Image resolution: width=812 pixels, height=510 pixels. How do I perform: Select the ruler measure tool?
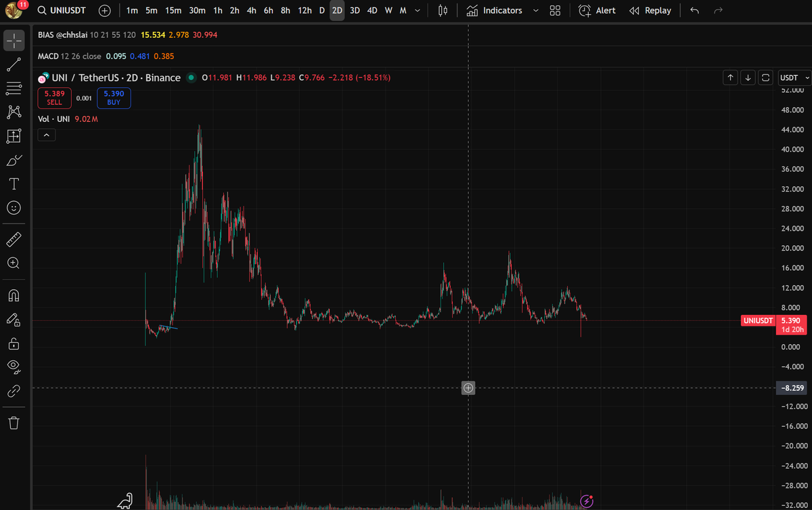[14, 239]
